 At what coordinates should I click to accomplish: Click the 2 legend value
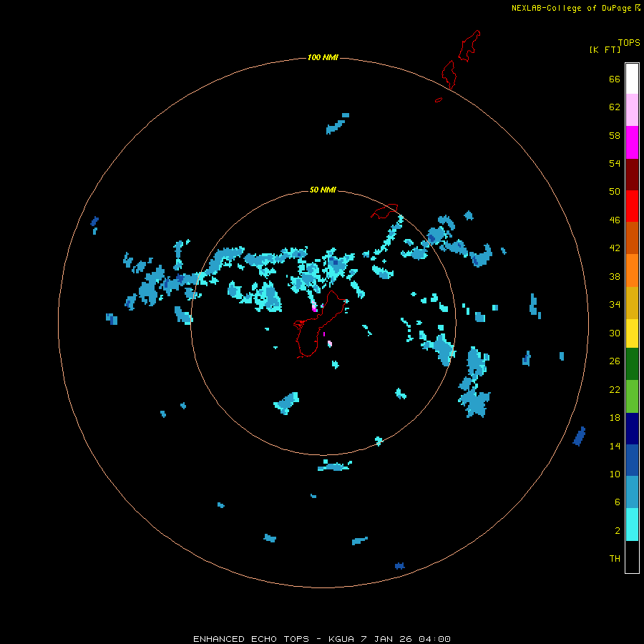pos(618,531)
